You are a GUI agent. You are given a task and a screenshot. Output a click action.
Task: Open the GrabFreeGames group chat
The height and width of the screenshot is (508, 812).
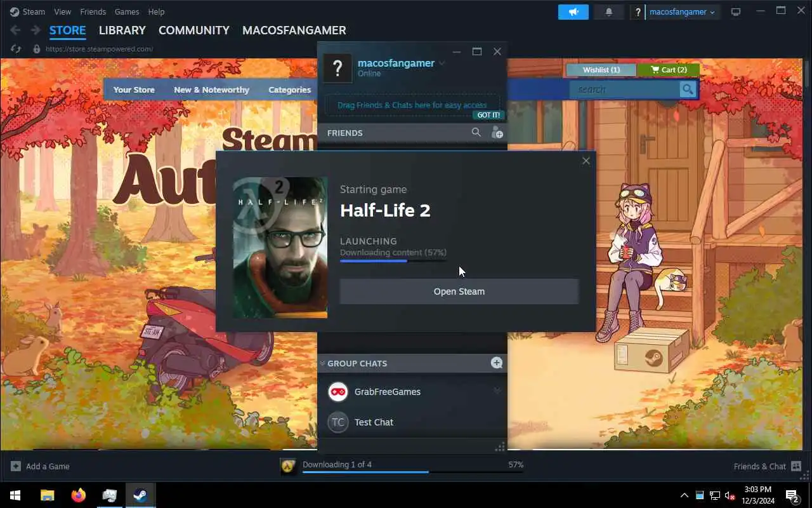point(388,392)
